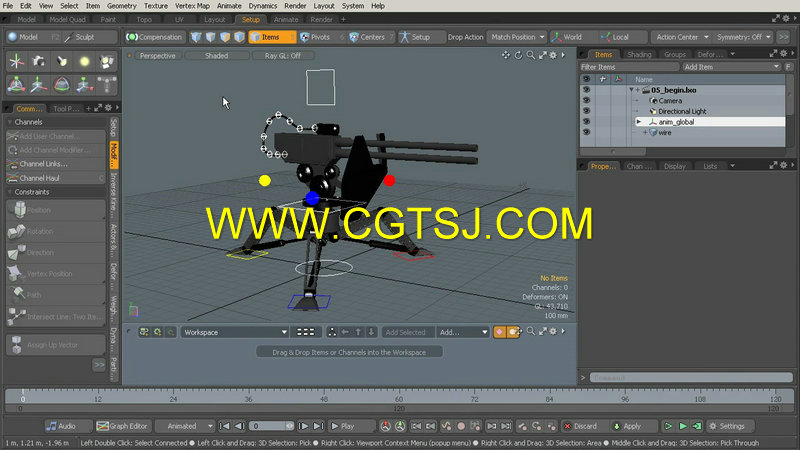Image resolution: width=800 pixels, height=450 pixels.
Task: Click the Graph Editor button
Action: tap(122, 426)
